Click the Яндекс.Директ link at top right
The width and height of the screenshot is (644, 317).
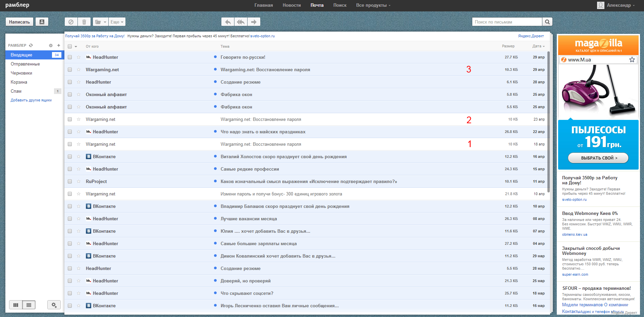(x=531, y=36)
